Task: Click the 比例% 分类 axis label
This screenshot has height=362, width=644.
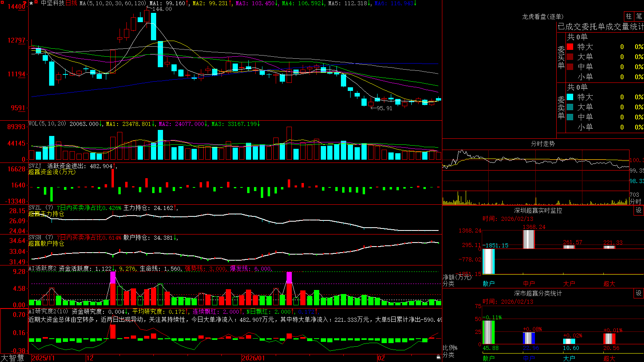Action: (x=450, y=351)
